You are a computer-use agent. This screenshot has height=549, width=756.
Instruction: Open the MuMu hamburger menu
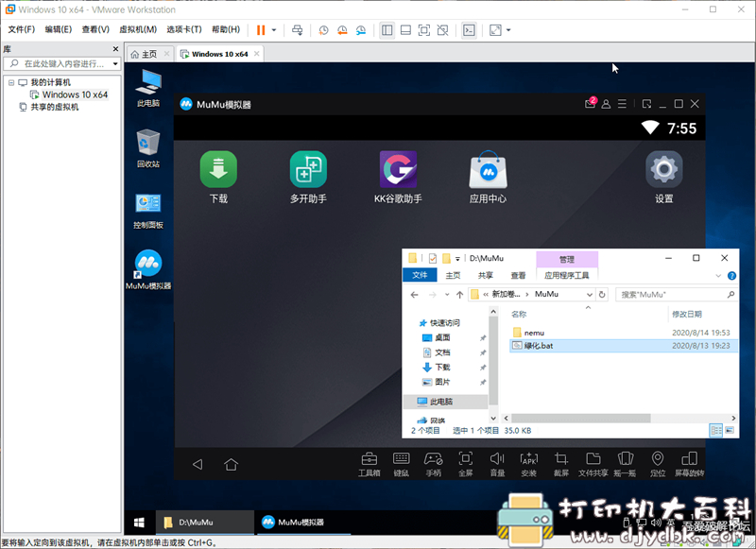[x=622, y=104]
